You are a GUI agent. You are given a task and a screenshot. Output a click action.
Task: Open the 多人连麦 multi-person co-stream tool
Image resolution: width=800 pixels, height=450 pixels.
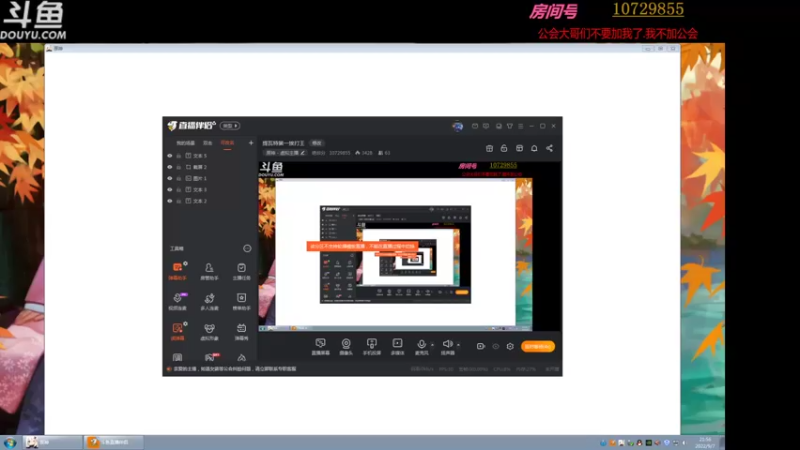(x=209, y=301)
